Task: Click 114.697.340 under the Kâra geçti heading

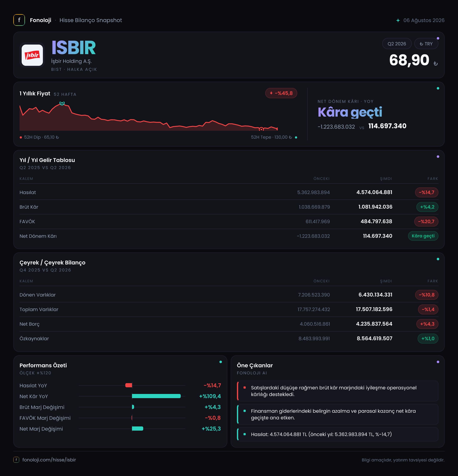Action: pyautogui.click(x=387, y=126)
